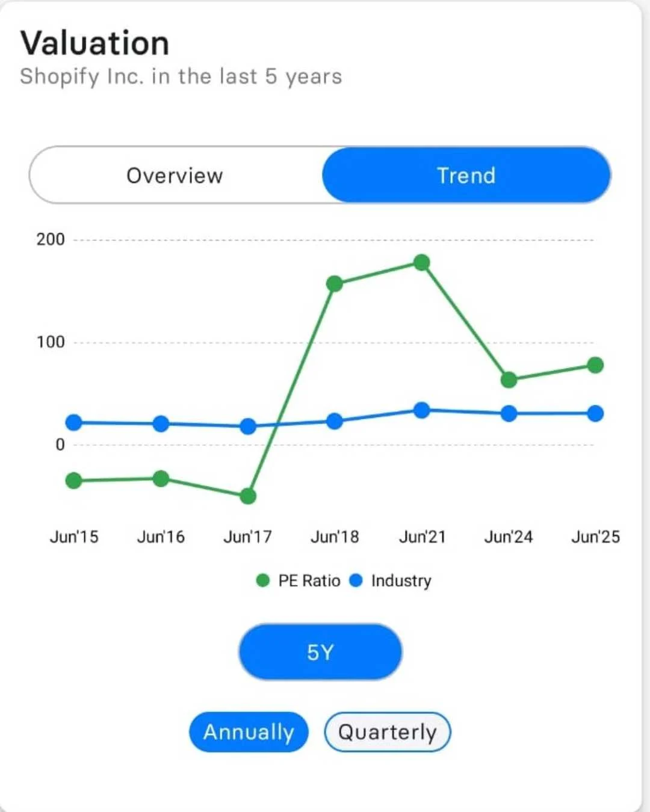Toggle the Industry legend item
This screenshot has width=650, height=812.
tap(391, 580)
